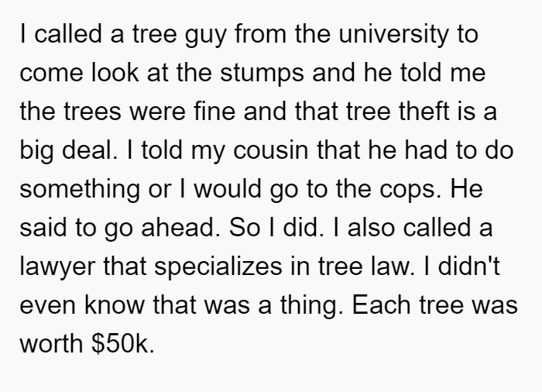Click the word "thing." in the text

(311, 306)
